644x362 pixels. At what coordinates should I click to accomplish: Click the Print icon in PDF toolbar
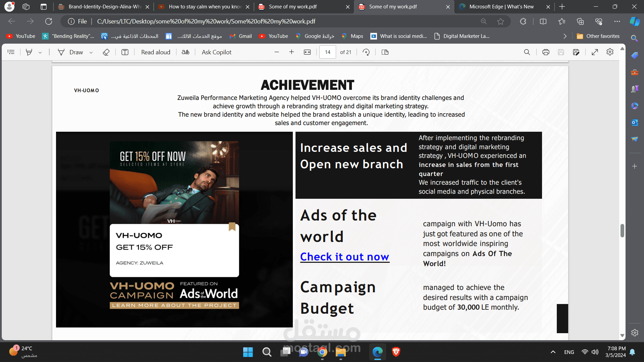[x=546, y=52]
